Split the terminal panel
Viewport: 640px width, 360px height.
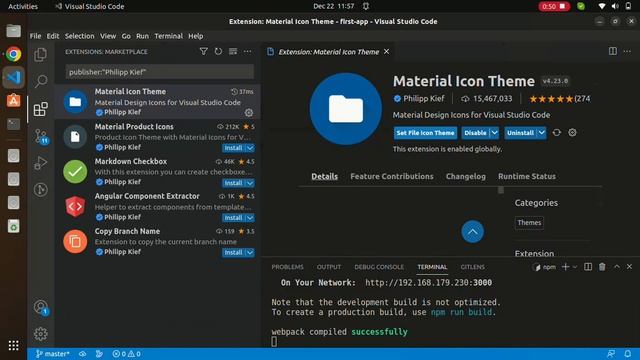point(588,267)
